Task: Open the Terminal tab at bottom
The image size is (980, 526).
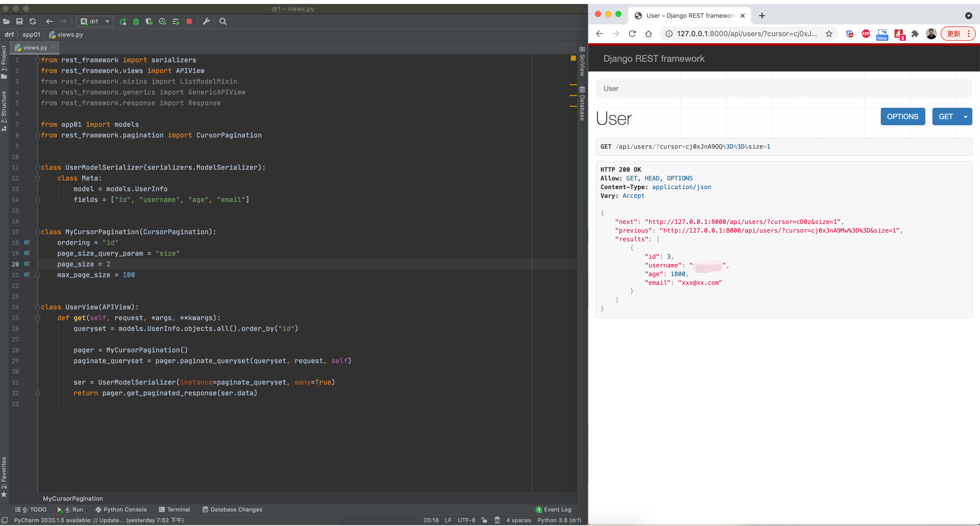Action: [174, 510]
